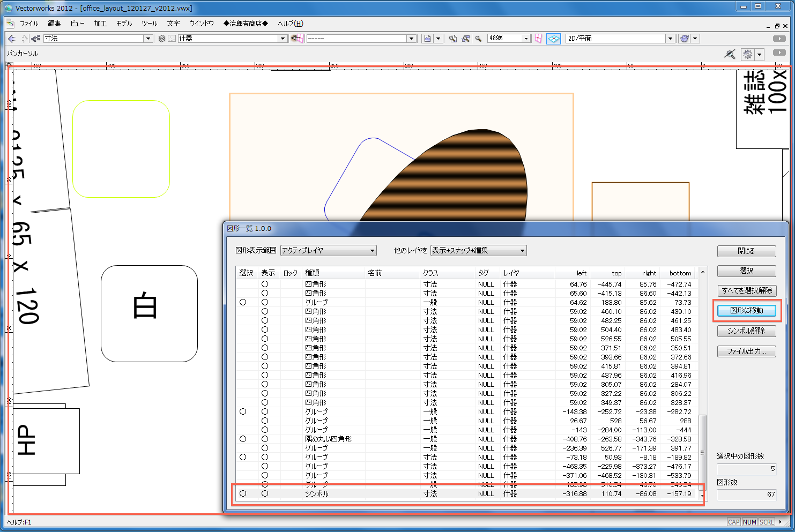
Task: Open the ◆治郎吉商店◆ menu
Action: 246,24
